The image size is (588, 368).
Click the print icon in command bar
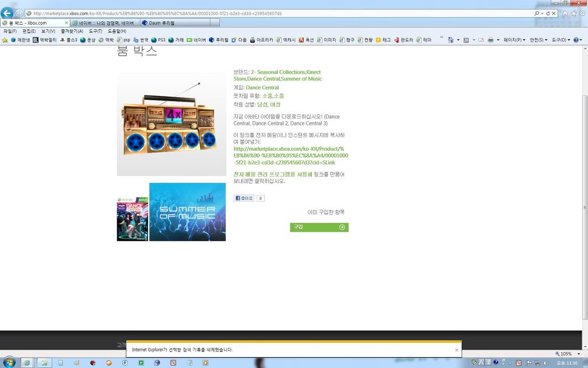click(x=490, y=40)
